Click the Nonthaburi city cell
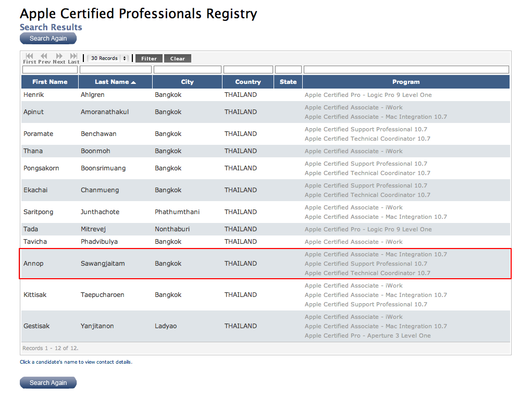The height and width of the screenshot is (410, 532). [x=172, y=229]
